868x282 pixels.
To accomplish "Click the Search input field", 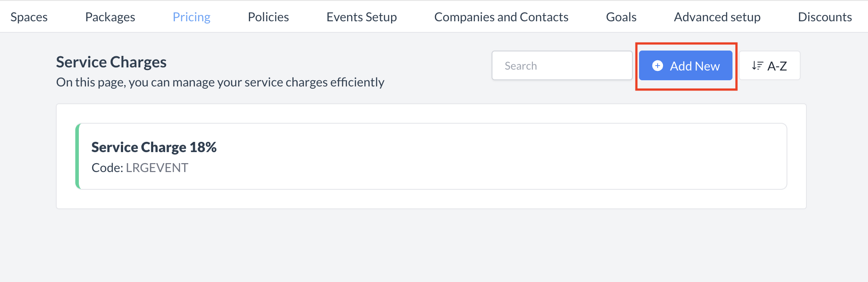I will [x=562, y=65].
